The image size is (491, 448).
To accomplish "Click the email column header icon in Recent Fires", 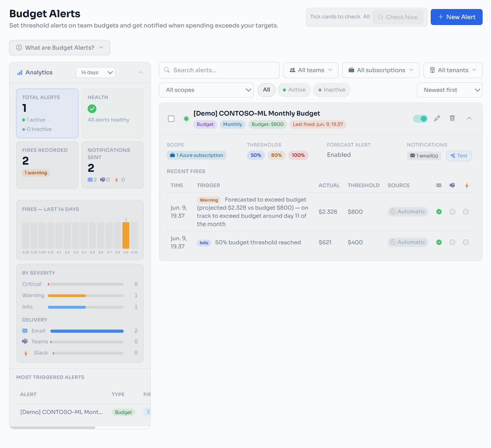I will [x=439, y=185].
